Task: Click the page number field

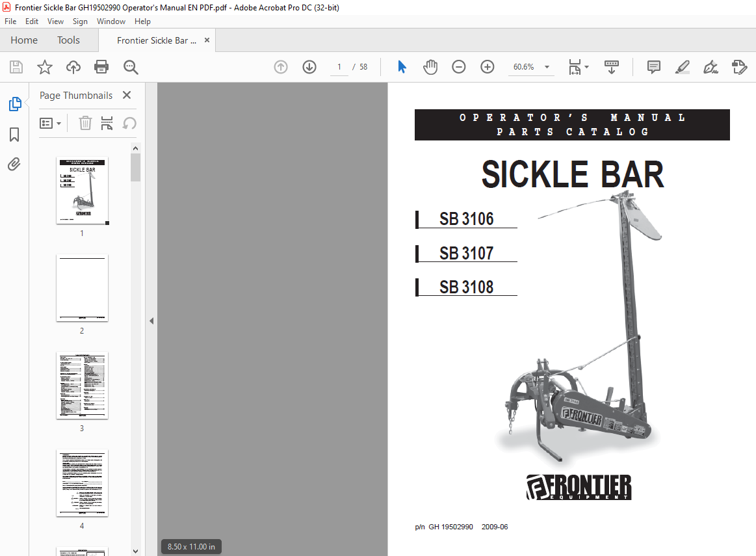Action: [339, 67]
